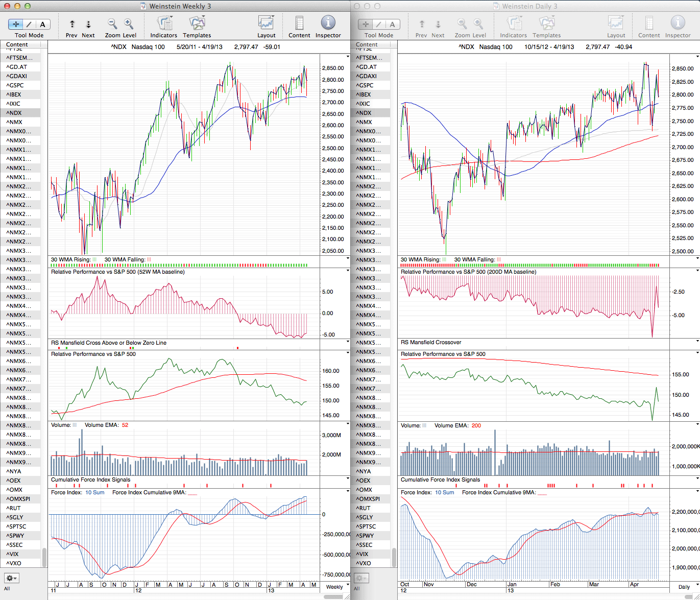Click Prev arrow in Weekly window toolbar
700x600 pixels.
72,24
